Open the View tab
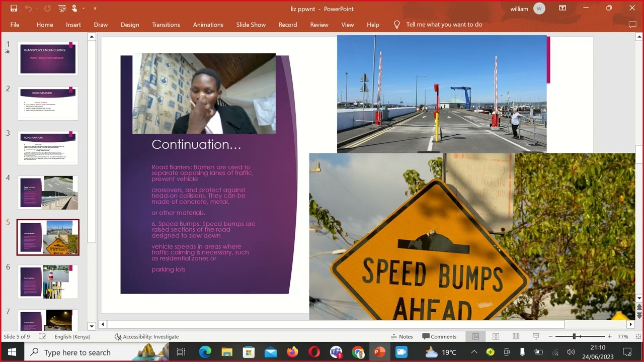 (348, 25)
